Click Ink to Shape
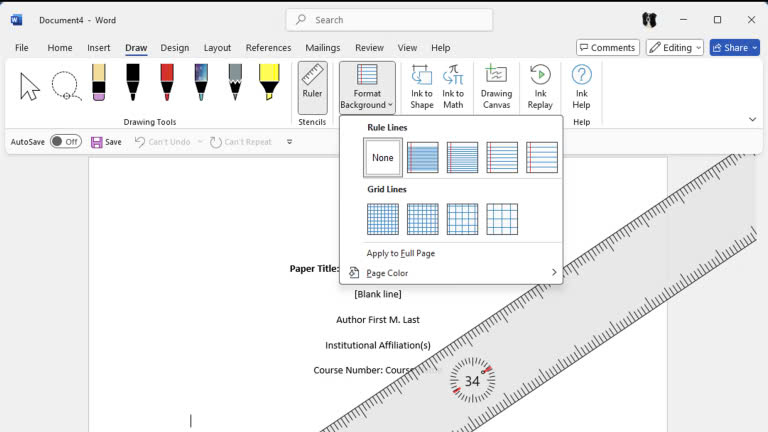Image resolution: width=768 pixels, height=432 pixels. [422, 87]
